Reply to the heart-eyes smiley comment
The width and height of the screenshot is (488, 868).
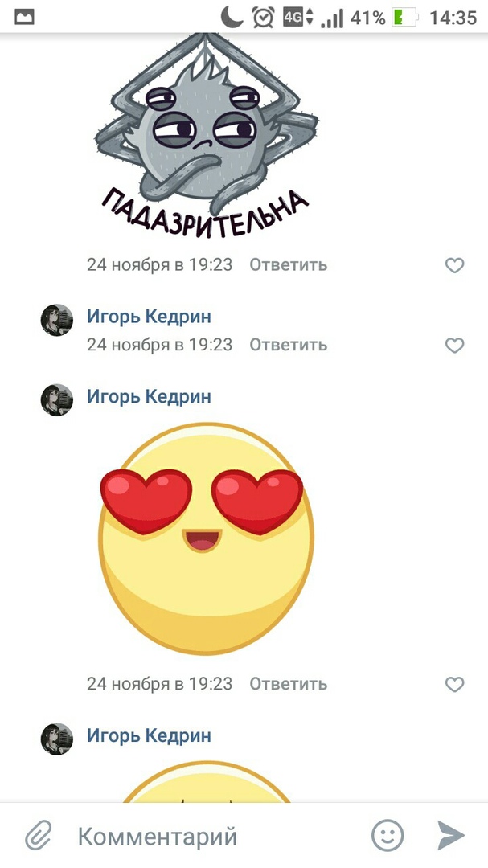(x=288, y=684)
